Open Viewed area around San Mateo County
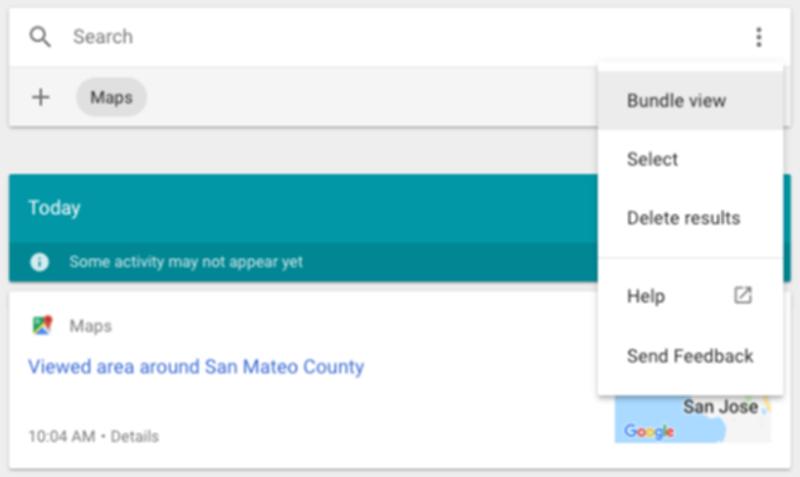 [x=196, y=367]
